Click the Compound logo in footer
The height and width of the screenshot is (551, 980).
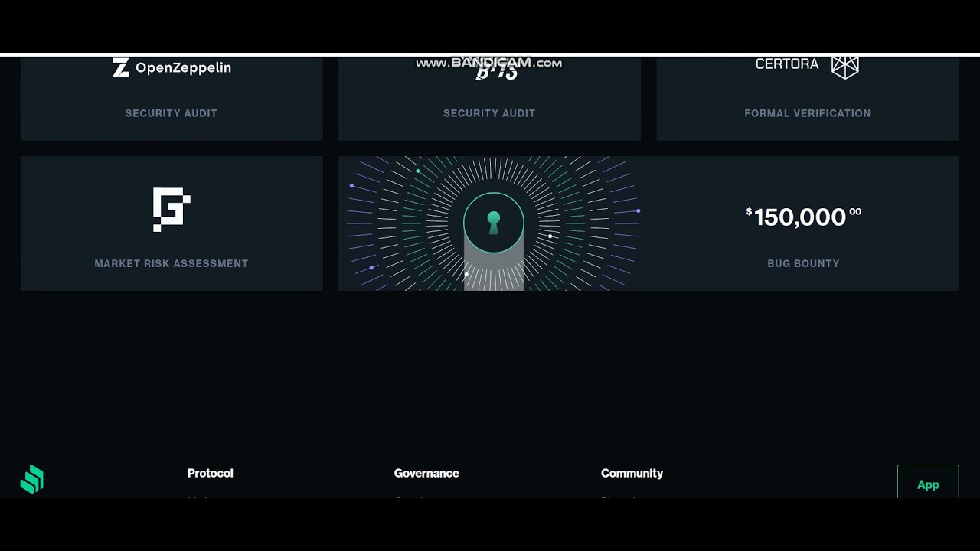[x=32, y=479]
